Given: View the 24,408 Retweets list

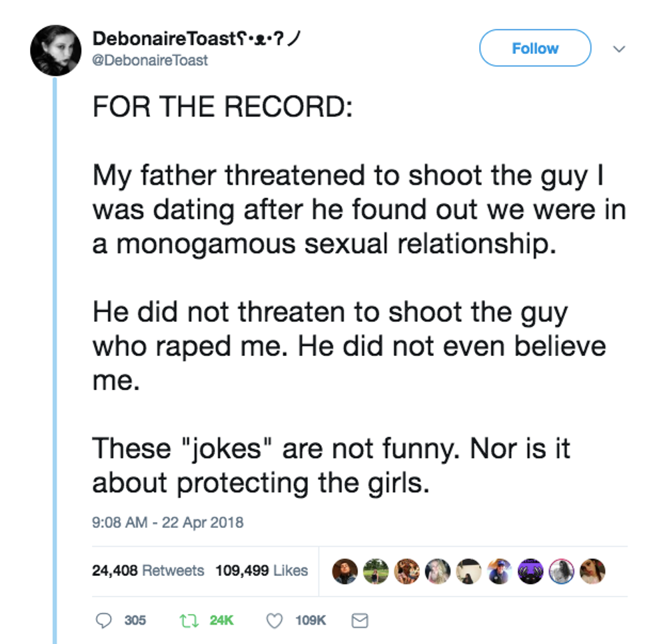Looking at the screenshot, I should pyautogui.click(x=148, y=571).
